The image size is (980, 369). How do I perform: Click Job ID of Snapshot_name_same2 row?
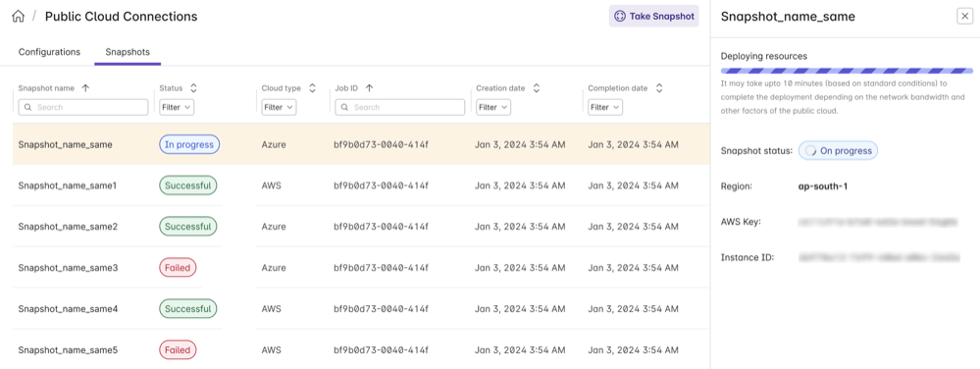coord(382,227)
